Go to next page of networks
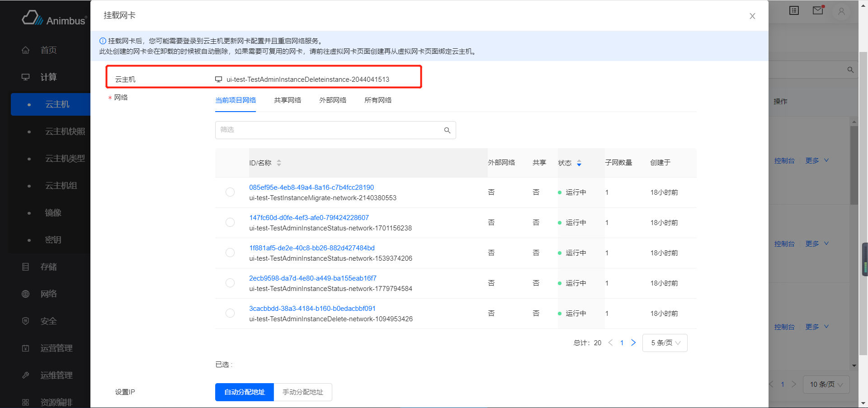The width and height of the screenshot is (868, 408). click(633, 343)
